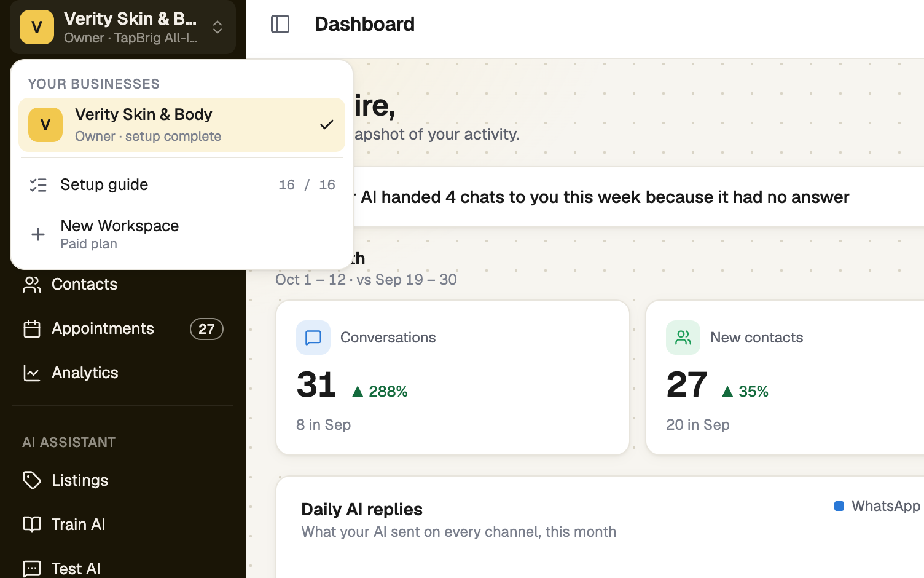Open Appointments in the sidebar
This screenshot has width=924, height=578.
pyautogui.click(x=123, y=328)
